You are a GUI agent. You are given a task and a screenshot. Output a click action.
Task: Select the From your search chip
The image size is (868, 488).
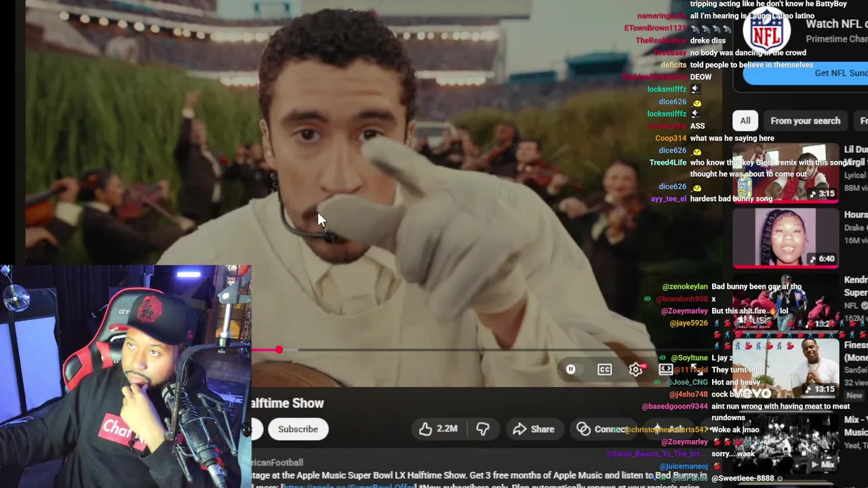[x=805, y=121]
